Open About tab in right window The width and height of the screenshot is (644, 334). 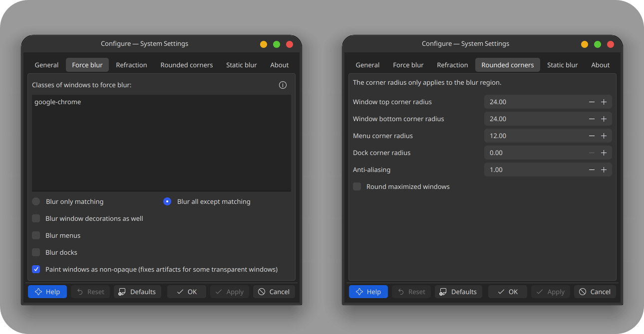(x=601, y=65)
